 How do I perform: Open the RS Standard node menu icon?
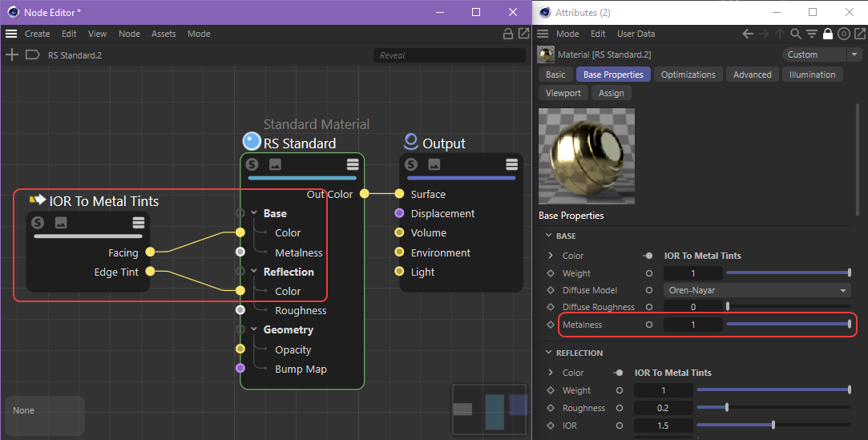click(353, 164)
